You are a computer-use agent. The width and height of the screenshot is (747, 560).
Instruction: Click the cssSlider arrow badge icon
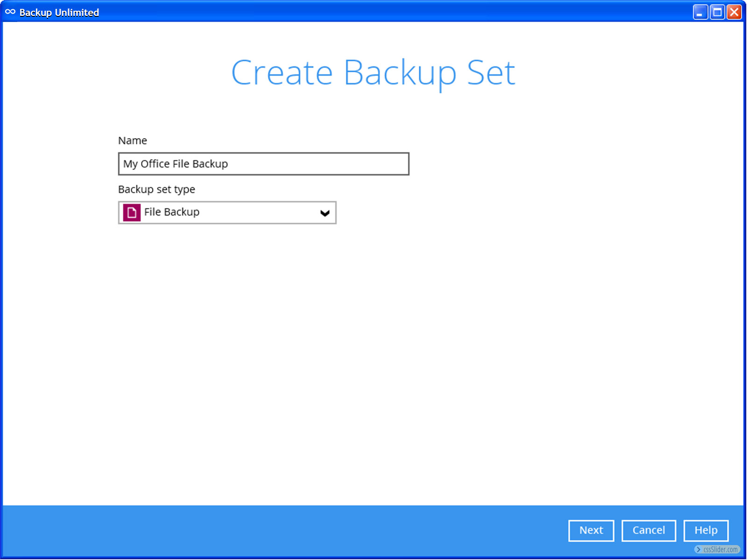pos(698,550)
